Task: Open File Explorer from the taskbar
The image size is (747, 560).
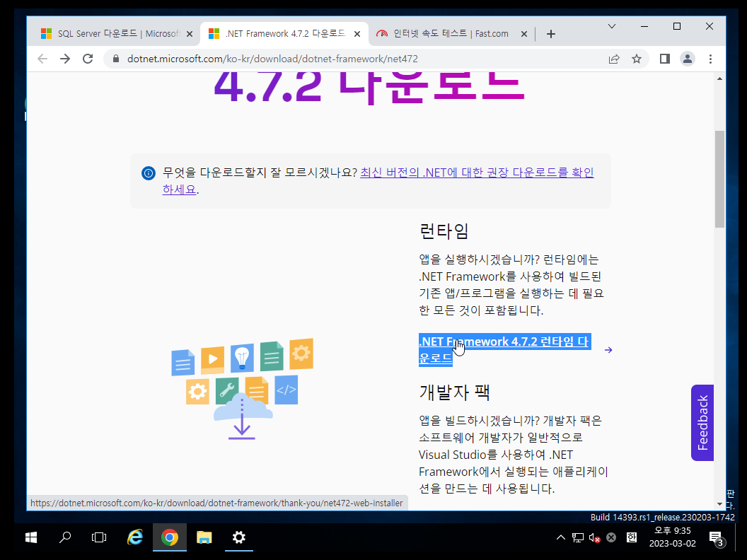Action: 204,537
